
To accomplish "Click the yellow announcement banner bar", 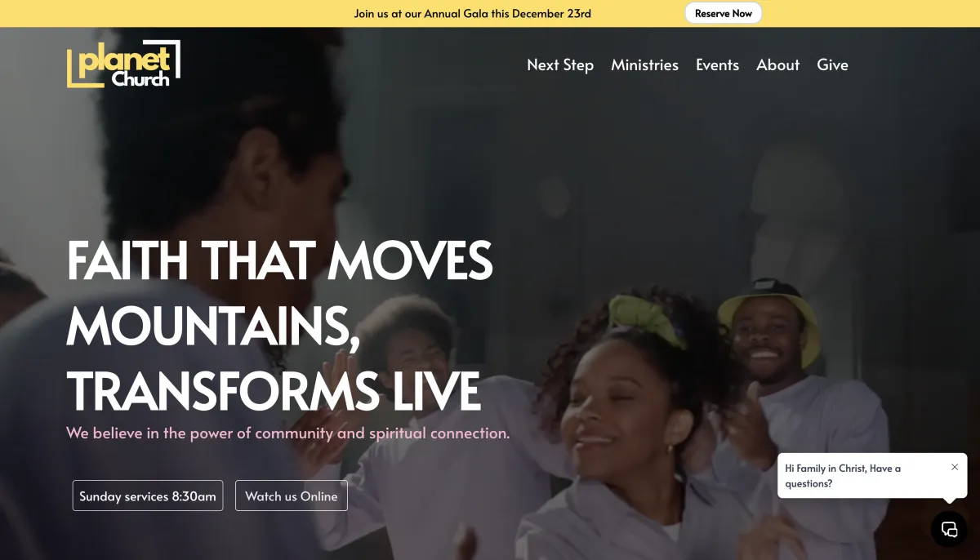I will click(490, 13).
